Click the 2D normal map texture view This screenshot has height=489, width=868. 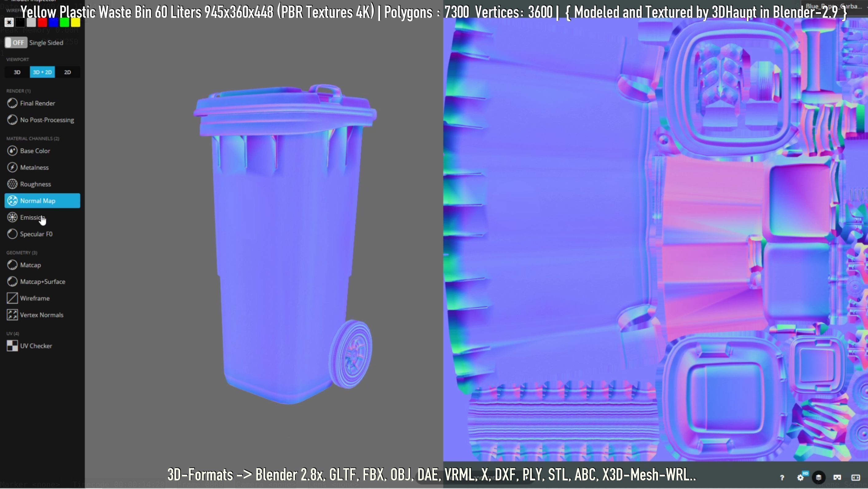(x=655, y=240)
